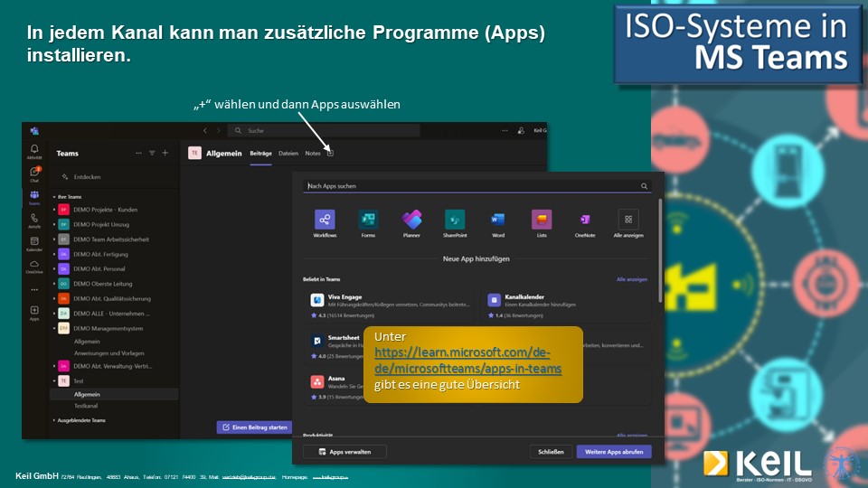
Task: Select the Forms app icon
Action: (x=367, y=220)
